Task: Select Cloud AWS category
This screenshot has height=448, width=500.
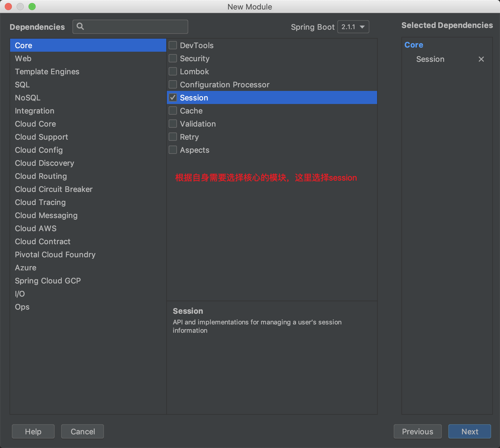Action: [x=88, y=228]
